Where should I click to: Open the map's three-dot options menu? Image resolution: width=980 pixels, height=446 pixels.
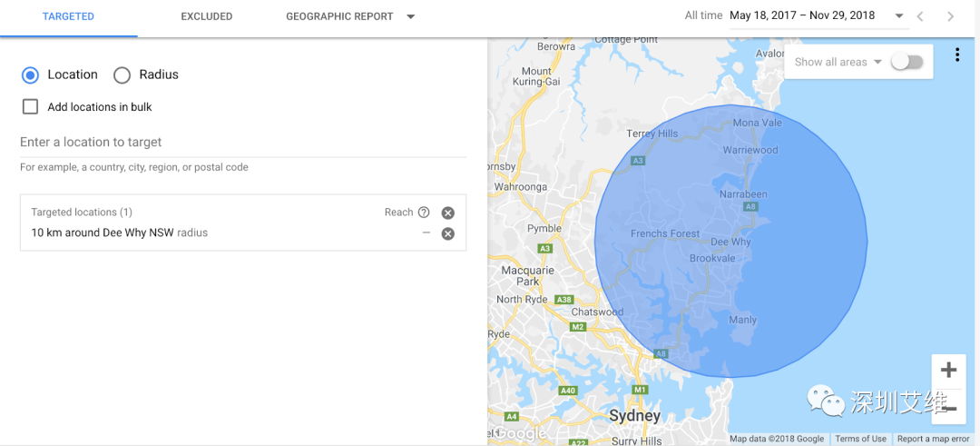tap(957, 55)
